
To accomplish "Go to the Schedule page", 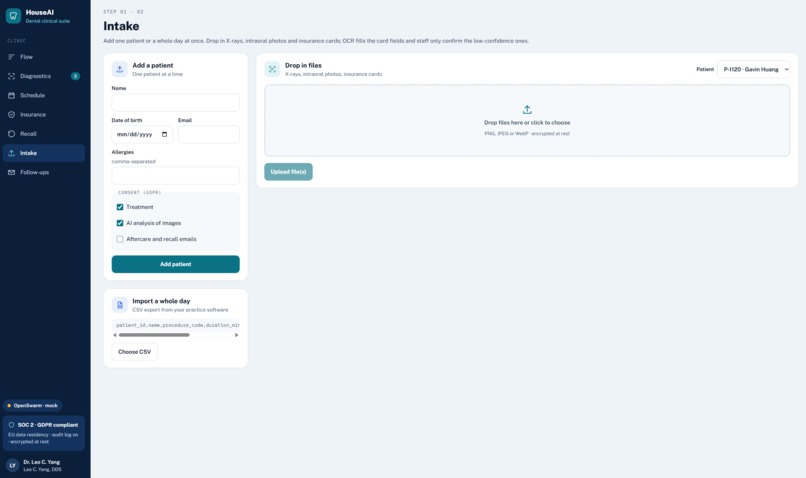I will coord(44,96).
